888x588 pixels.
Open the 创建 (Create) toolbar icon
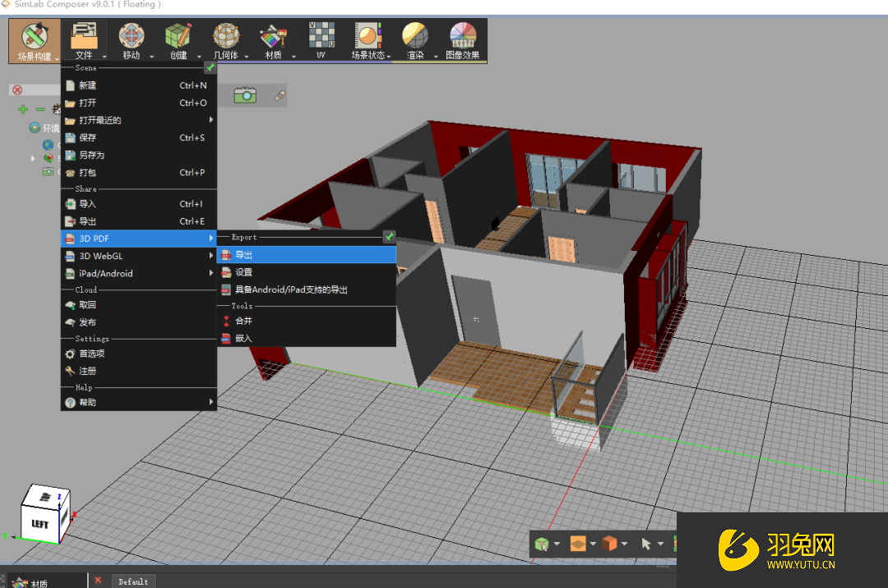(x=178, y=37)
